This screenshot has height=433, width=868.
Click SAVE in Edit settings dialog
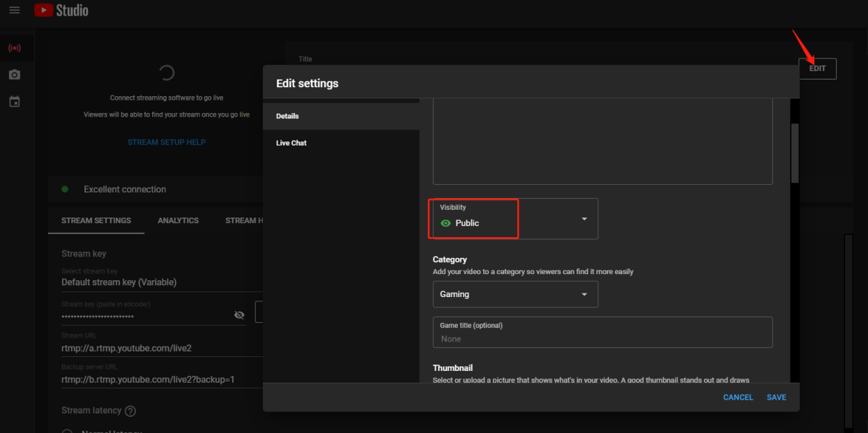click(x=776, y=397)
